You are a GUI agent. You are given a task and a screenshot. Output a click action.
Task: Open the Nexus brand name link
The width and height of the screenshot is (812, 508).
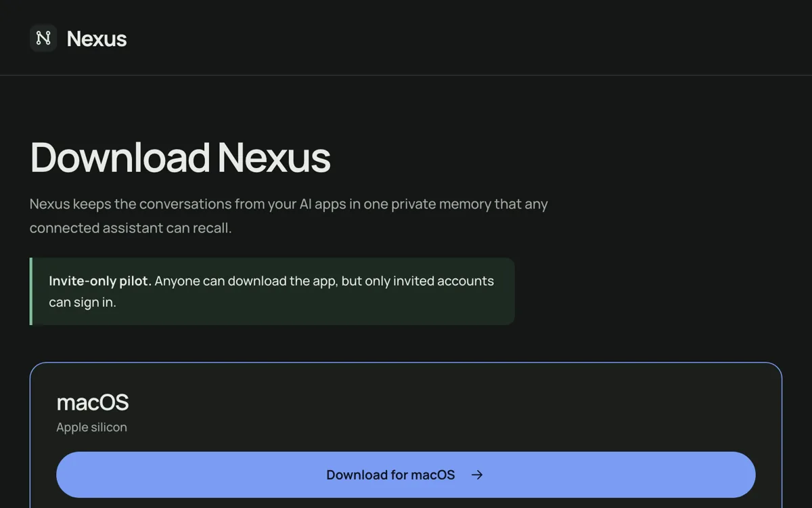(97, 39)
